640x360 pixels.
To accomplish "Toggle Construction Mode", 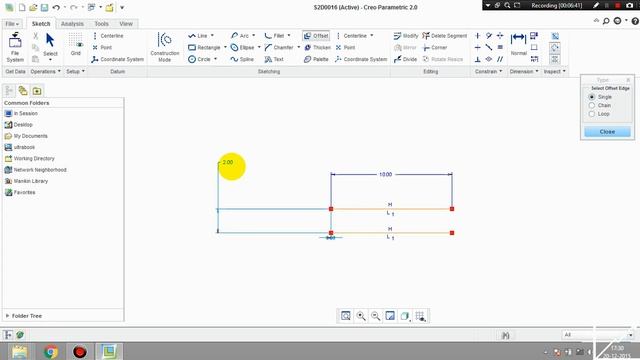I will pos(164,47).
